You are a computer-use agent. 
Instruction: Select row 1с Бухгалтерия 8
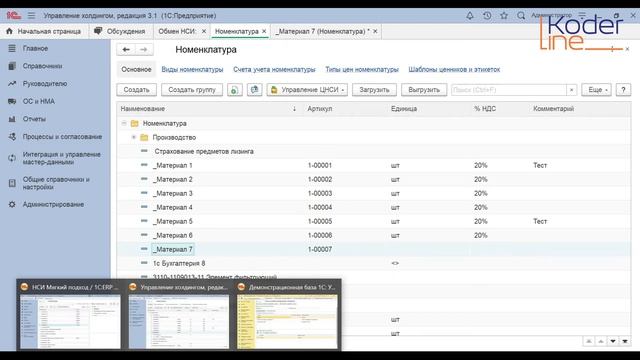(x=373, y=263)
